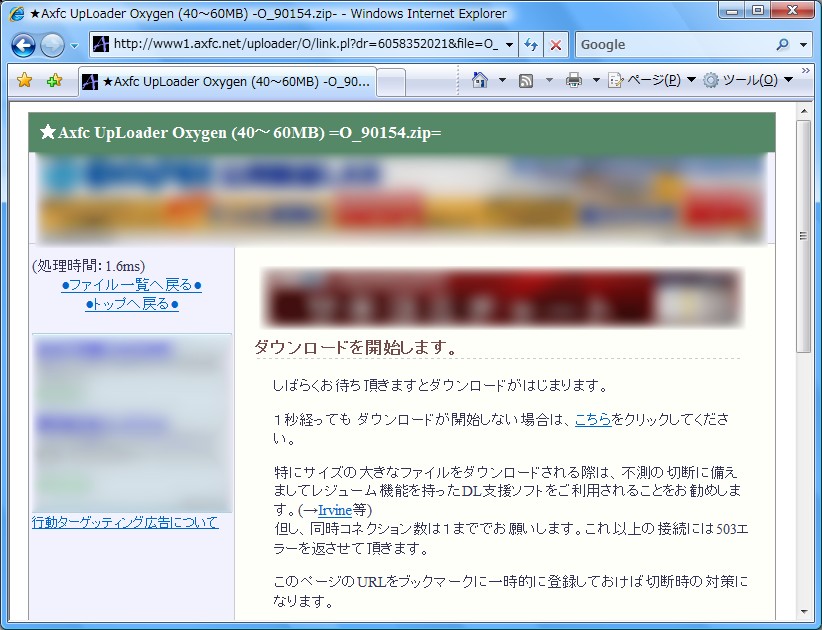The image size is (822, 630).
Task: Open the Favorites Center star icon
Action: [25, 80]
